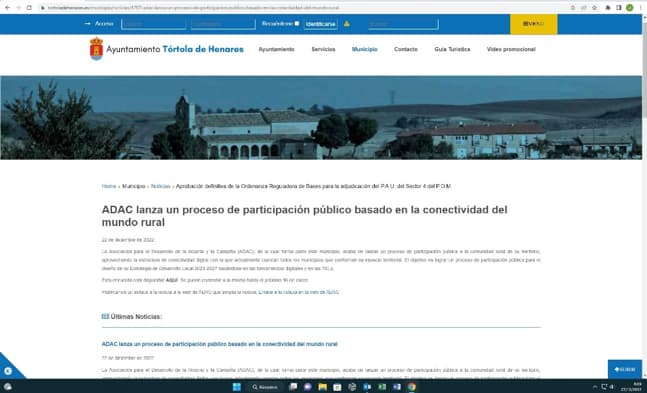
Task: Open the Municipio menu
Action: [x=364, y=49]
